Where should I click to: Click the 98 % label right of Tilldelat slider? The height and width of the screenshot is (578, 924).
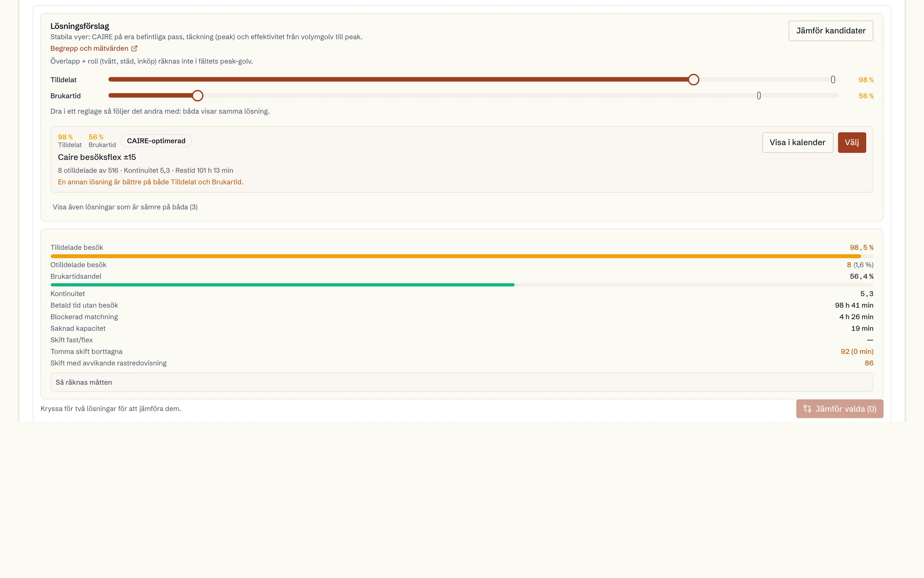click(x=866, y=80)
